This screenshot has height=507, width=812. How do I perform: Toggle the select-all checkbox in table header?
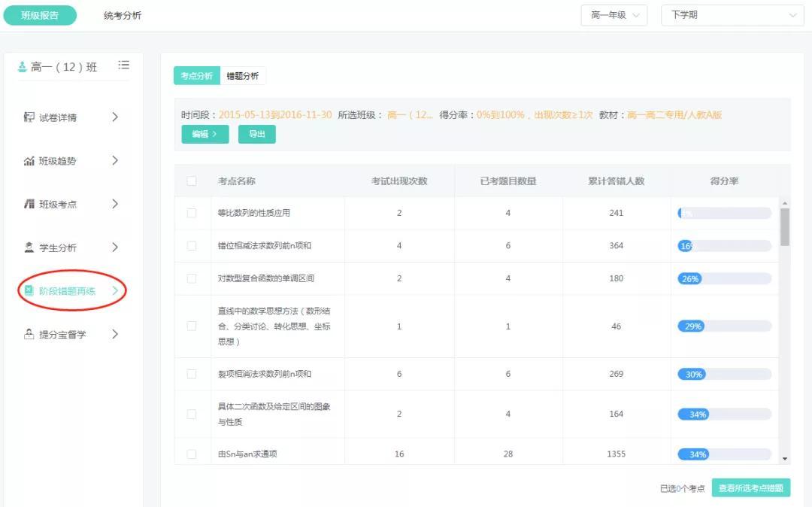[x=192, y=181]
